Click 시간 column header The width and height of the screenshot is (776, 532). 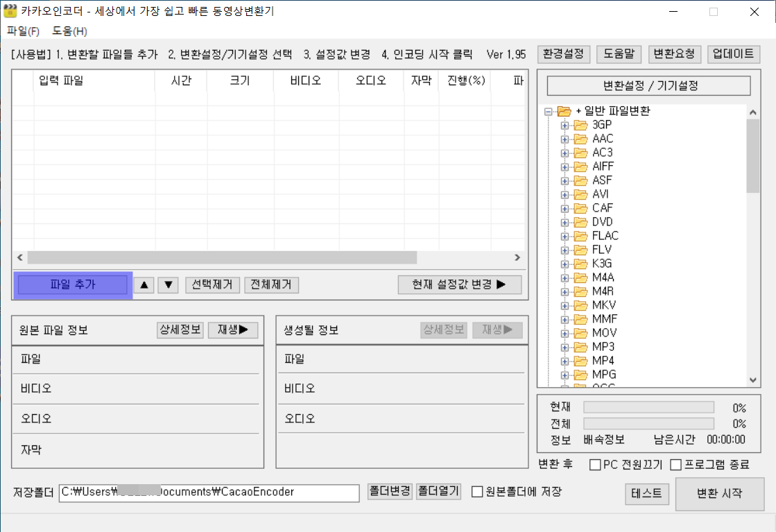click(181, 80)
